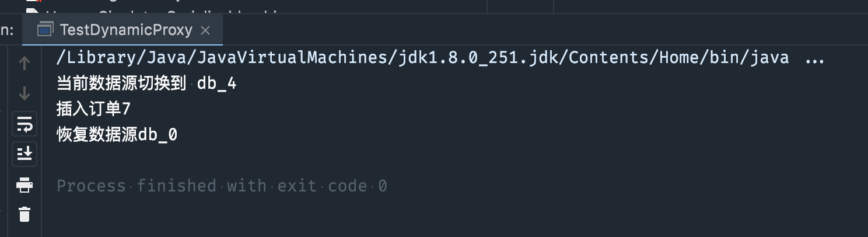Expand the folded java command ellipsis

click(814, 58)
